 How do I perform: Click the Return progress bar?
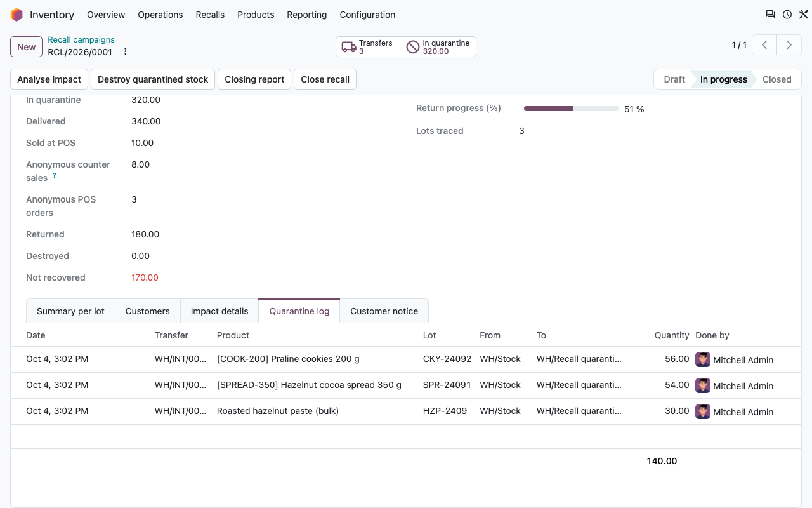click(571, 109)
